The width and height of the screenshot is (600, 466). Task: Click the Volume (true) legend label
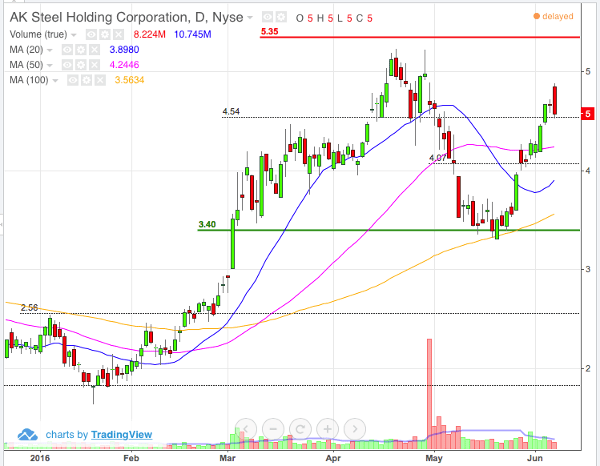[x=38, y=34]
